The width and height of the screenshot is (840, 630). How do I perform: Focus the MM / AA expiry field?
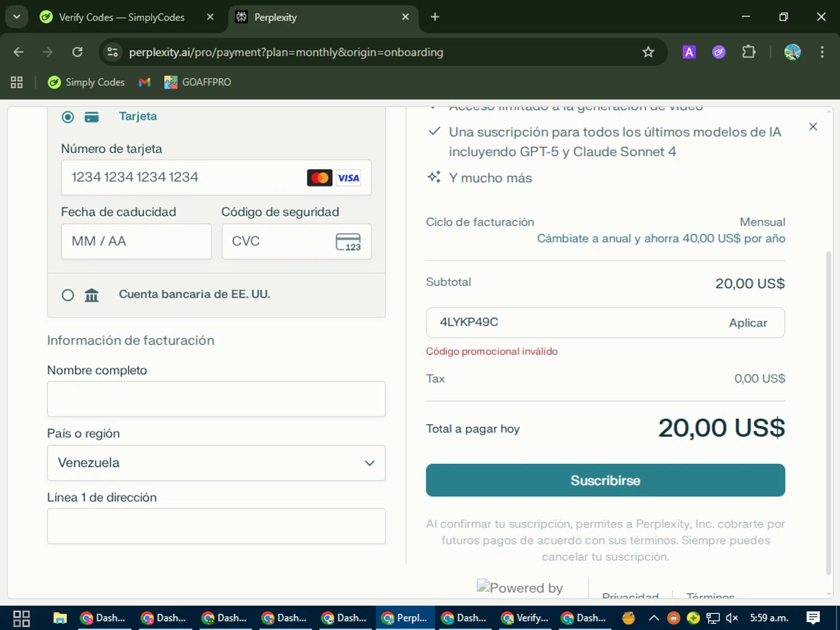click(x=136, y=241)
